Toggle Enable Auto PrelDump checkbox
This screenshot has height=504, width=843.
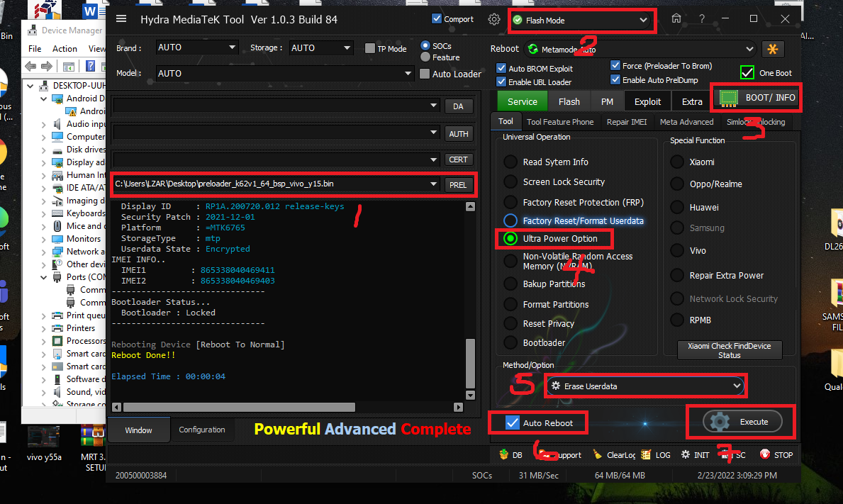coord(615,79)
